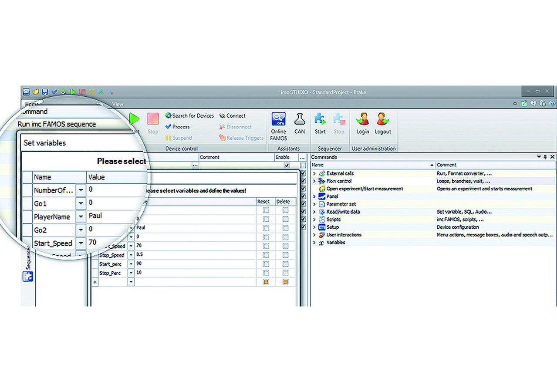Click the orange Delete box in the empty new row
The width and height of the screenshot is (557, 392).
coord(286,282)
